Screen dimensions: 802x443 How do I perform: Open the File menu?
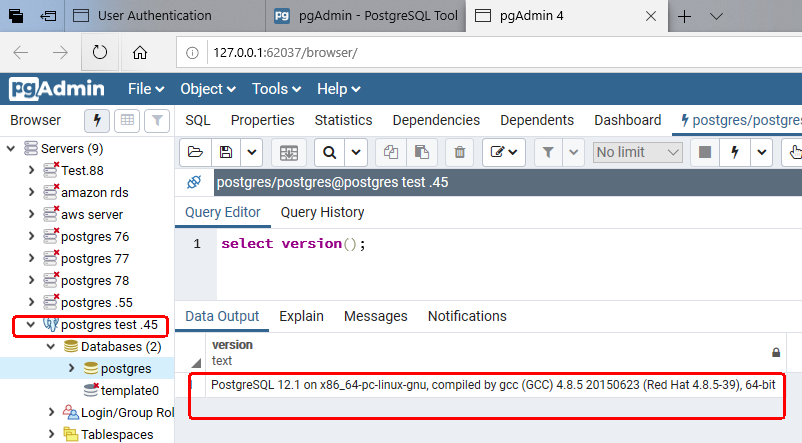(x=146, y=89)
